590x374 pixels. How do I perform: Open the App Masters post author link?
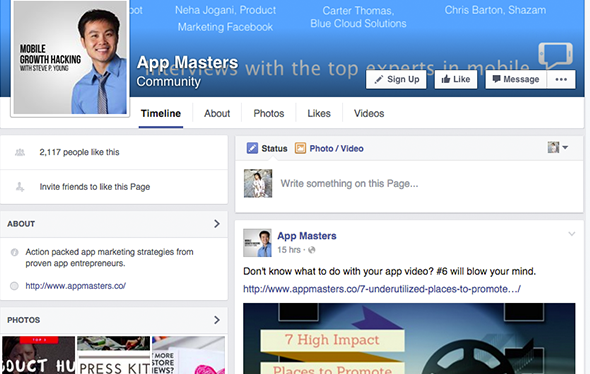pos(307,236)
